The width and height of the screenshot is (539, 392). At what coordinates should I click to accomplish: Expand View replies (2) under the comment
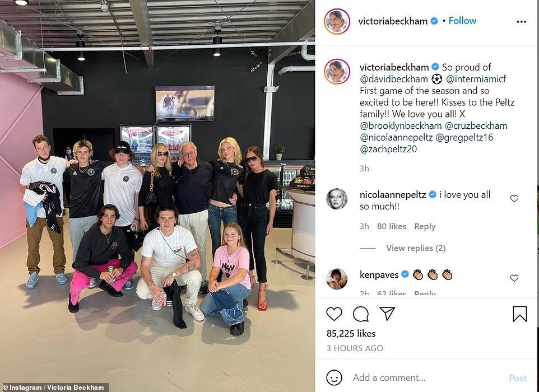pos(416,248)
